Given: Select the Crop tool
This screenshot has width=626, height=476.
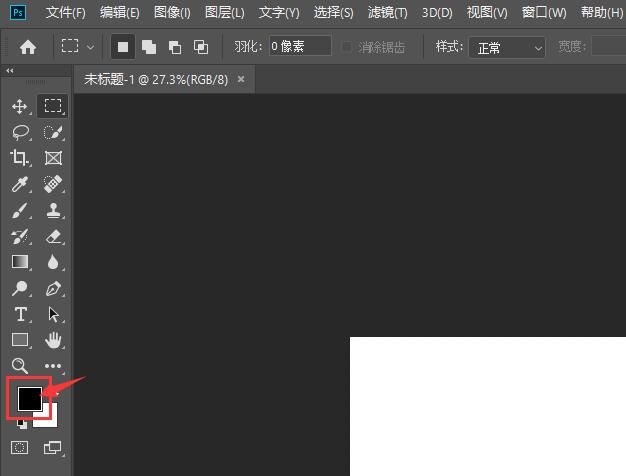Looking at the screenshot, I should (20, 158).
